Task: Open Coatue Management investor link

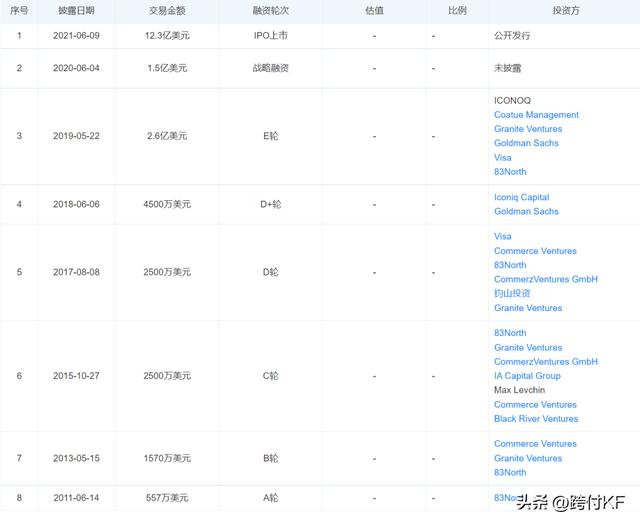Action: tap(536, 115)
